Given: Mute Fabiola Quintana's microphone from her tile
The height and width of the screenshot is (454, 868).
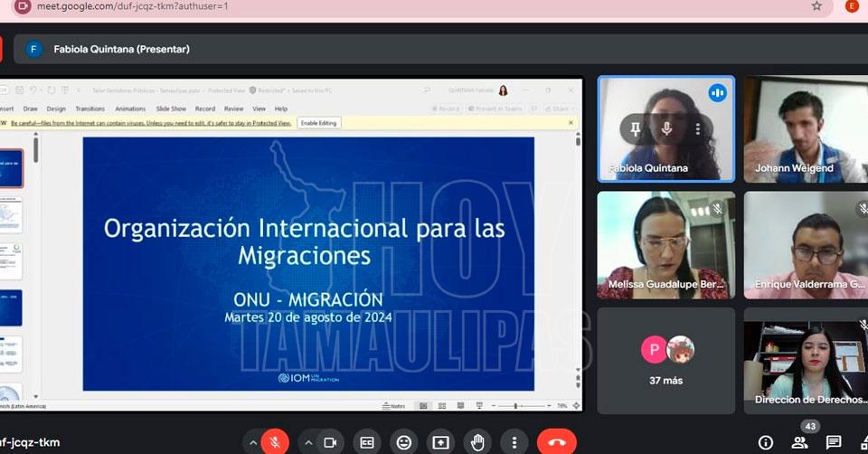Looking at the screenshot, I should point(666,129).
